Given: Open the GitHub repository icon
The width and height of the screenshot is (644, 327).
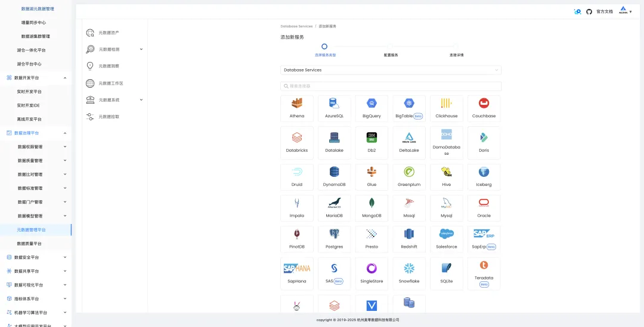Looking at the screenshot, I should click(x=589, y=12).
